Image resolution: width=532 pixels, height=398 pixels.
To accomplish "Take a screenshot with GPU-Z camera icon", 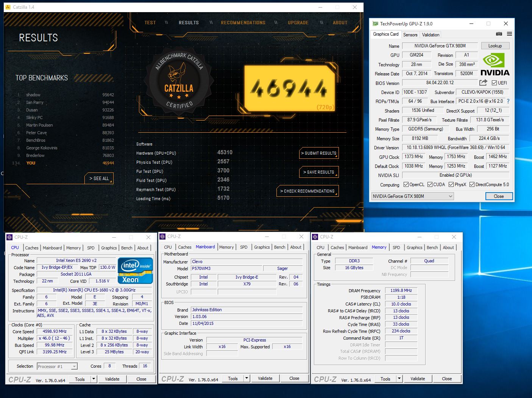I will (x=499, y=34).
